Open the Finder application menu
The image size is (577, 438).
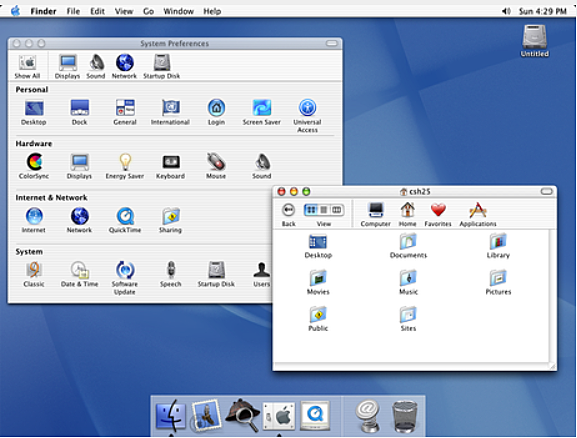coord(43,11)
